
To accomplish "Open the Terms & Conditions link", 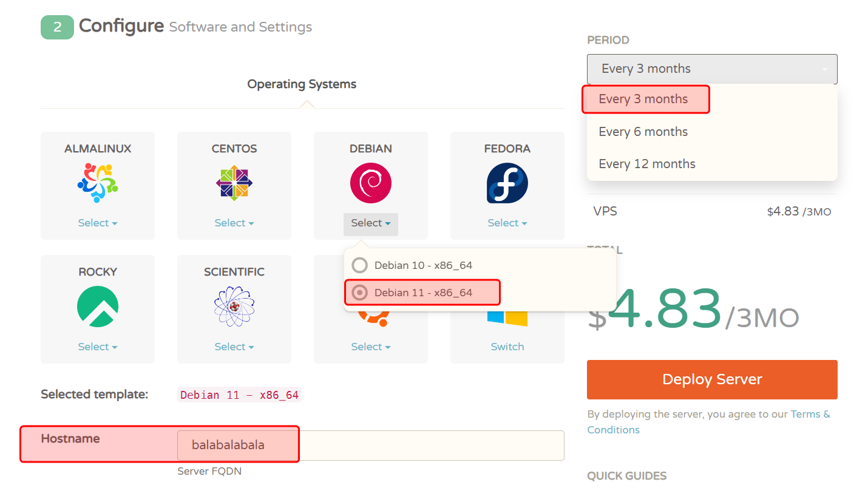I will tap(810, 415).
